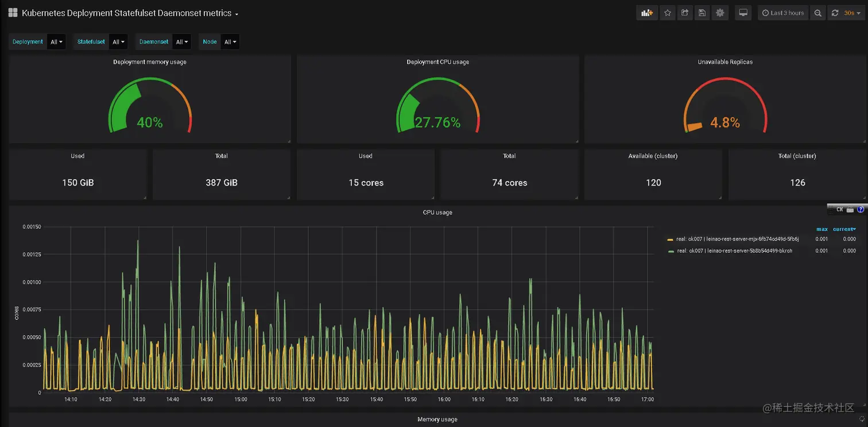Open the dashboard title dropdown
This screenshot has height=427, width=868.
coord(130,13)
